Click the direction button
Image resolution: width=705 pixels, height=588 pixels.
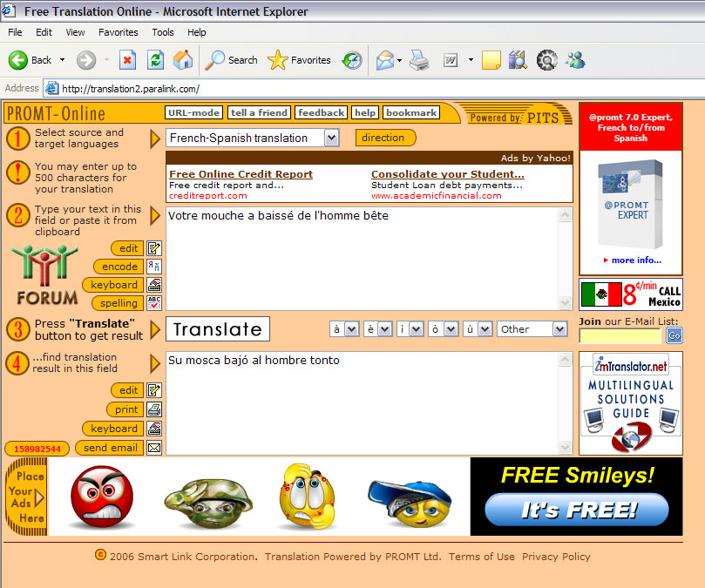point(383,138)
